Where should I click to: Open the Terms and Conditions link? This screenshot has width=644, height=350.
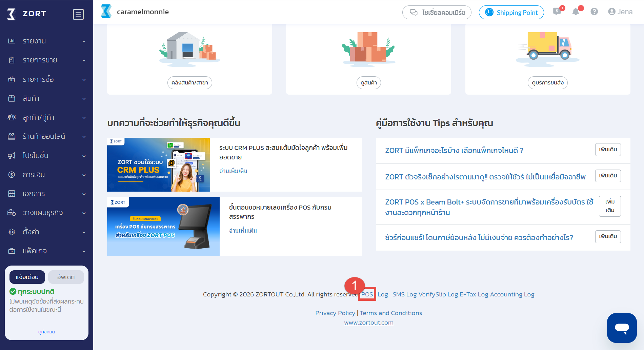tap(391, 313)
